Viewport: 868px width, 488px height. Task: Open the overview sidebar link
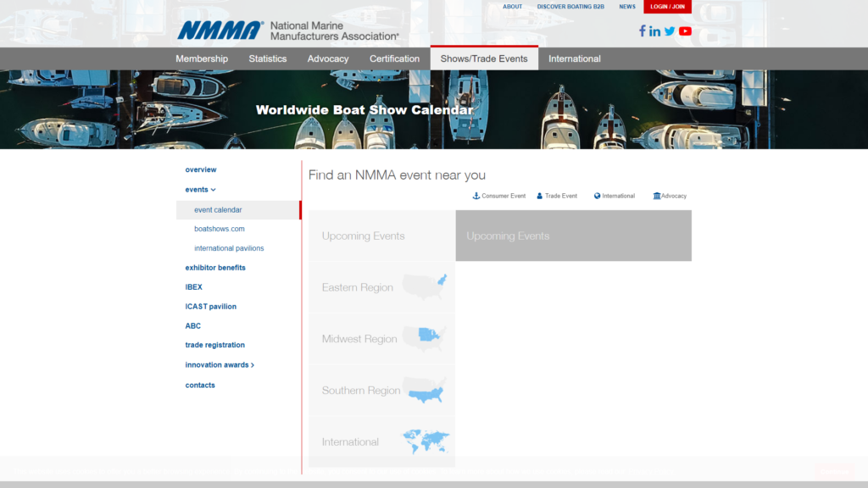(x=201, y=169)
